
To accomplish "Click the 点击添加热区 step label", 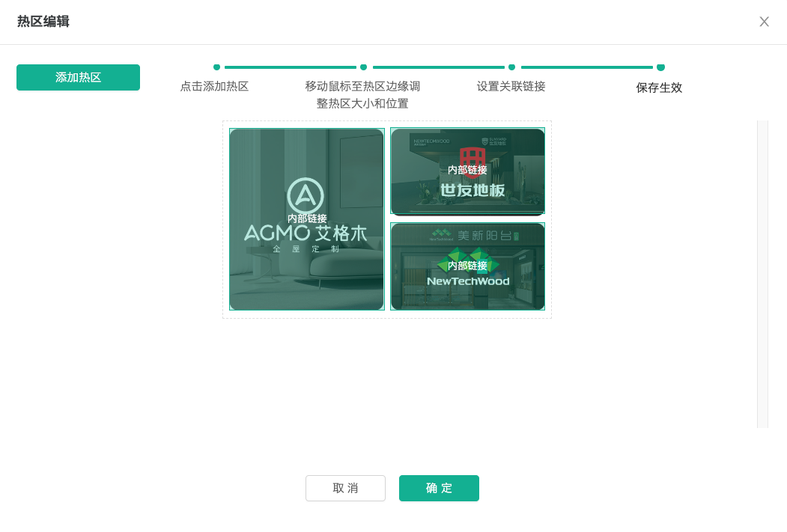I will point(214,86).
